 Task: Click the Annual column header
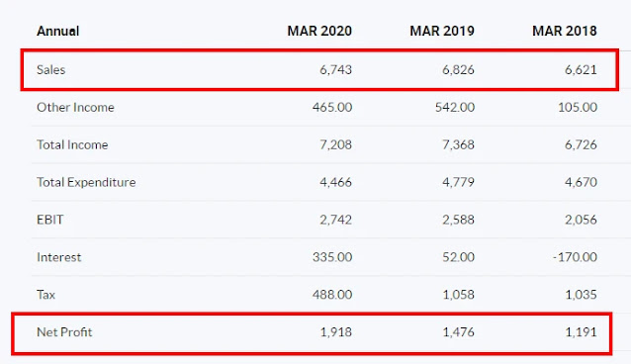pos(58,31)
